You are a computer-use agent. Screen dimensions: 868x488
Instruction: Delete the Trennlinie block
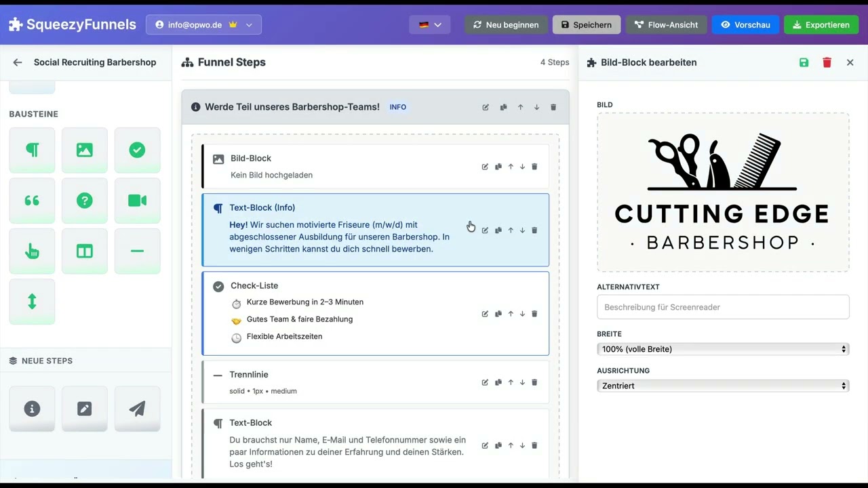coord(534,382)
